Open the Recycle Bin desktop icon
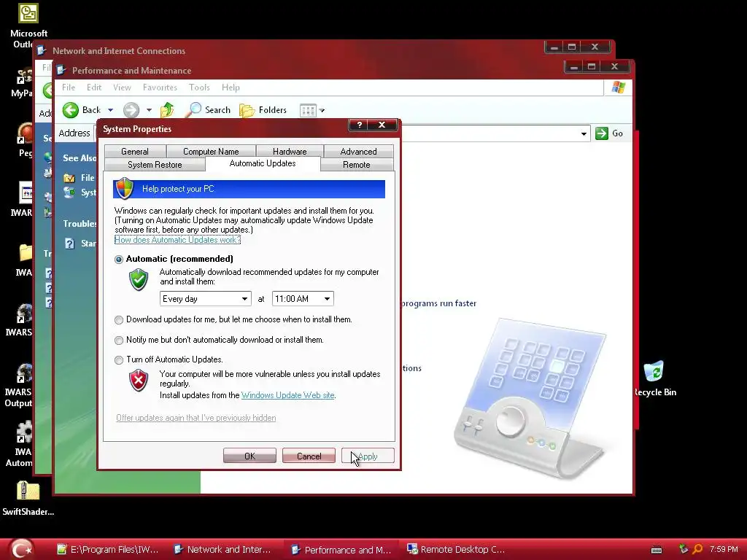Viewport: 747px width, 560px height. 654,371
